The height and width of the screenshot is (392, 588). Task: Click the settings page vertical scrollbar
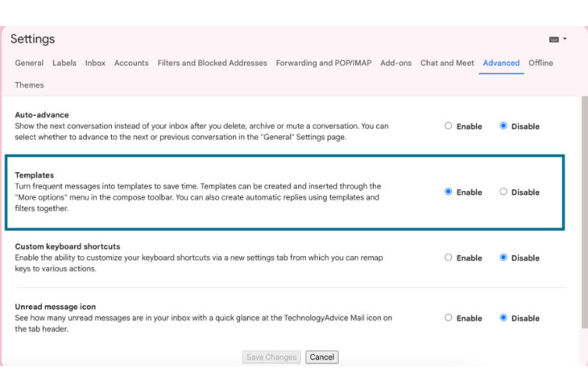[x=585, y=213]
